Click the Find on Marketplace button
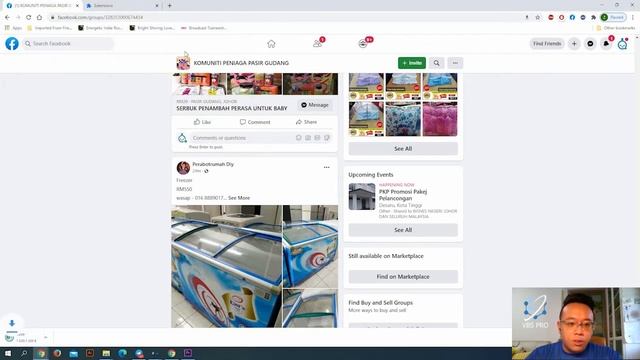The image size is (640, 360). tap(403, 276)
